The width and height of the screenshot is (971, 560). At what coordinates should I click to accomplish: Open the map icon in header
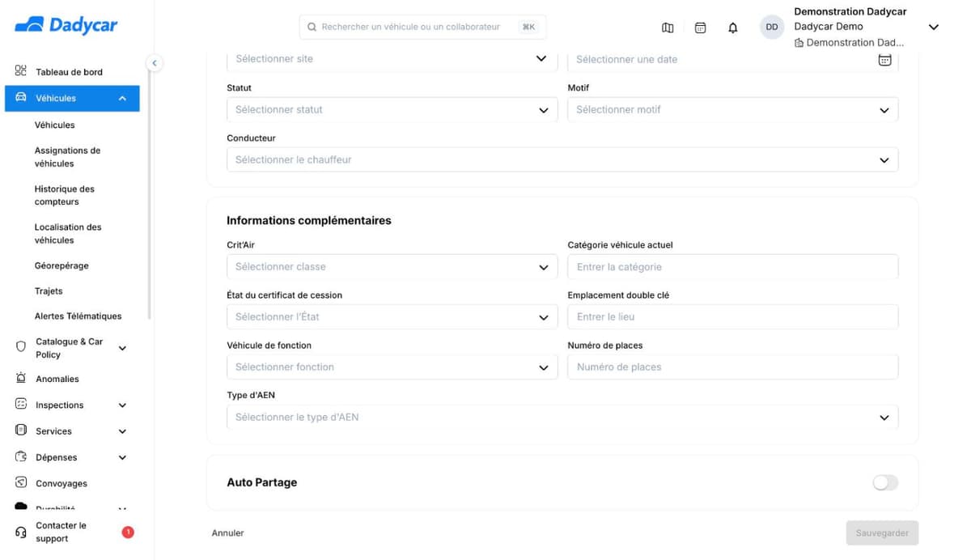[x=668, y=28]
